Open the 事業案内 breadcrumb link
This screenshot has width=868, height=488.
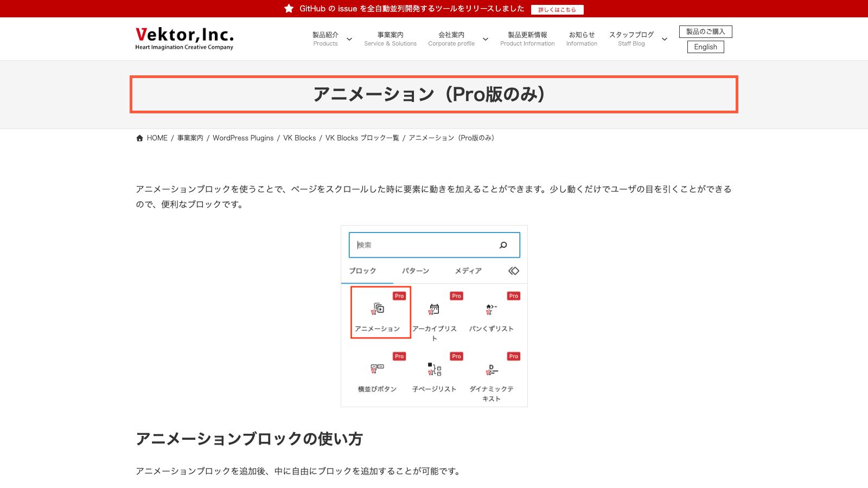[x=190, y=138]
